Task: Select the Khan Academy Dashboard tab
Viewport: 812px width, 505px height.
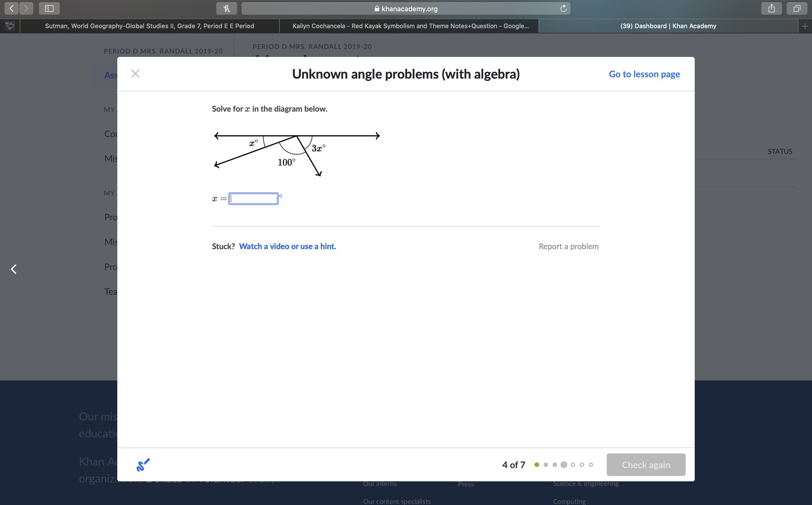Action: click(668, 26)
